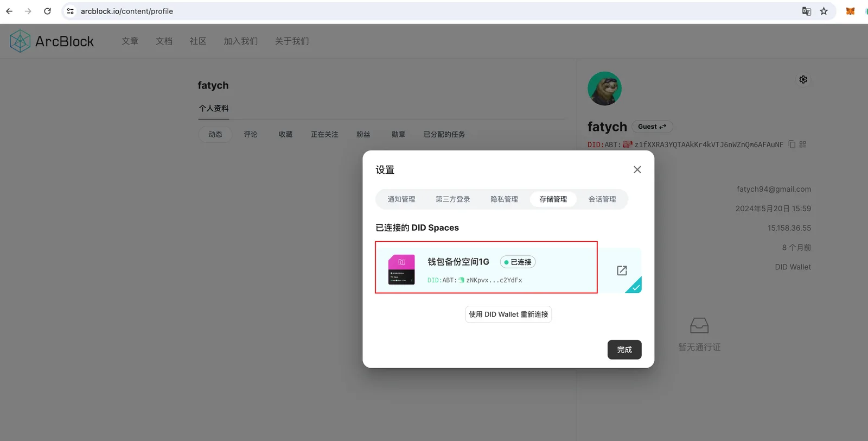The width and height of the screenshot is (868, 441).
Task: Open the 加入我们 navigation item
Action: (x=241, y=41)
